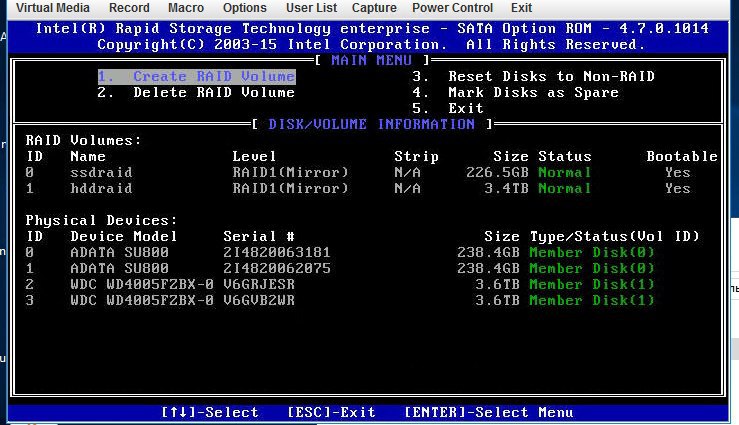The height and width of the screenshot is (425, 739).
Task: Click Member Disk(0) status of device 1
Action: tap(592, 269)
